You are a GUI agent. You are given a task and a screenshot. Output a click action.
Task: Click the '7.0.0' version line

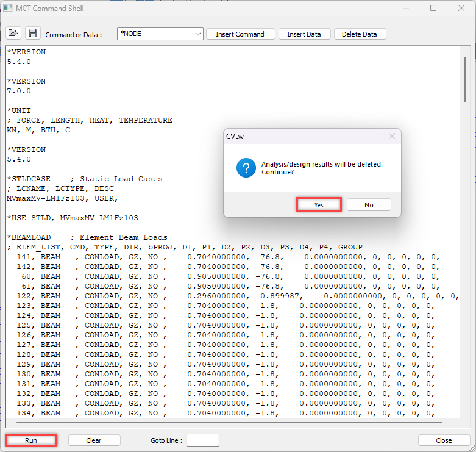coord(19,91)
